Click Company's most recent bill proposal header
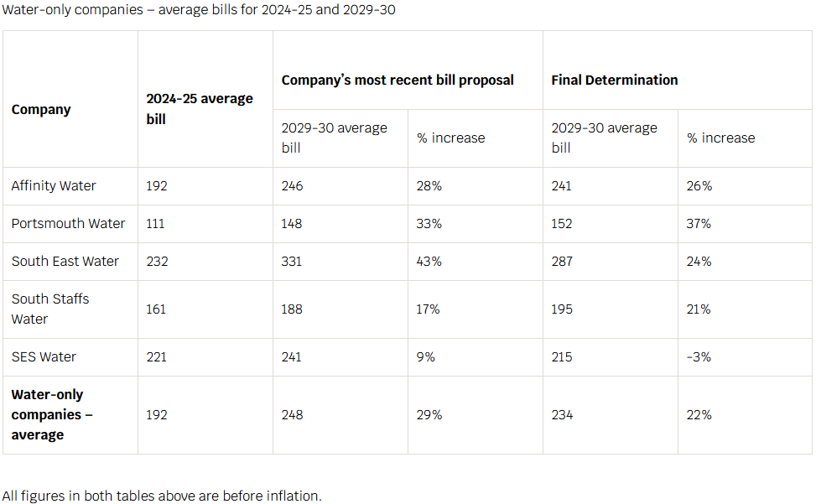Screen dimensions: 816x504 click(x=398, y=81)
